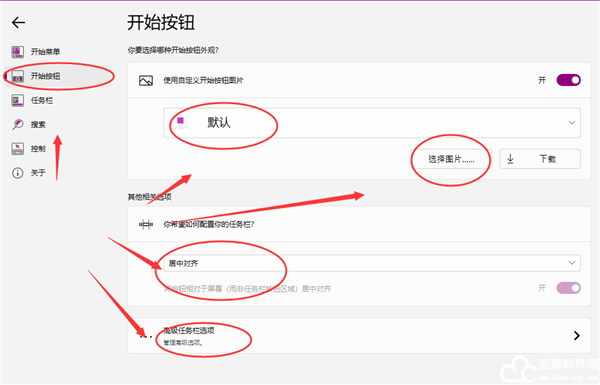
Task: Click the 选择图片 button
Action: pos(452,159)
